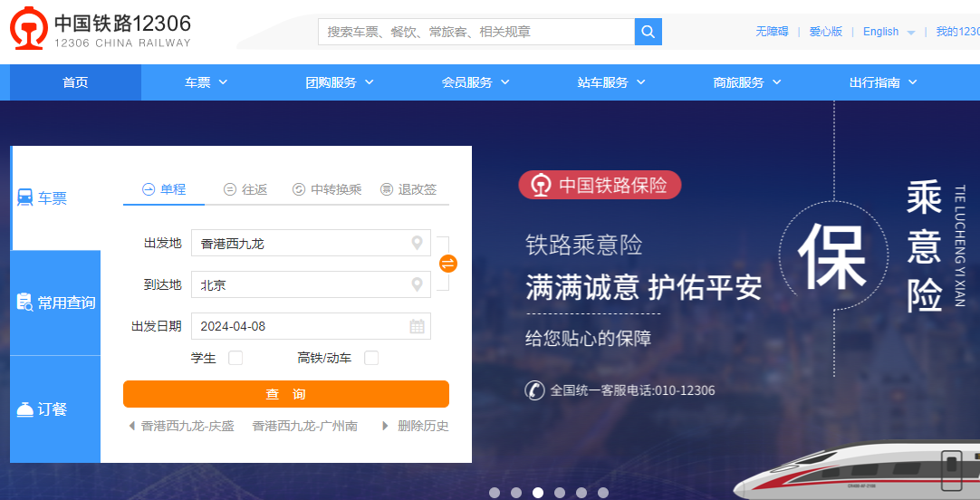This screenshot has height=500, width=980.
Task: Click the orange 查询 search button
Action: 286,394
